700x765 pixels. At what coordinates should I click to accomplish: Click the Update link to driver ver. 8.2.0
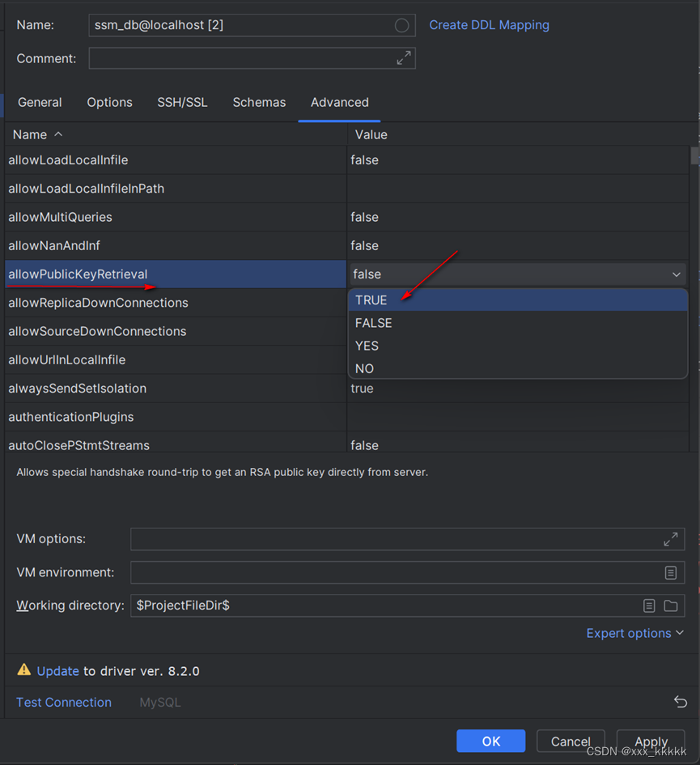click(x=57, y=670)
